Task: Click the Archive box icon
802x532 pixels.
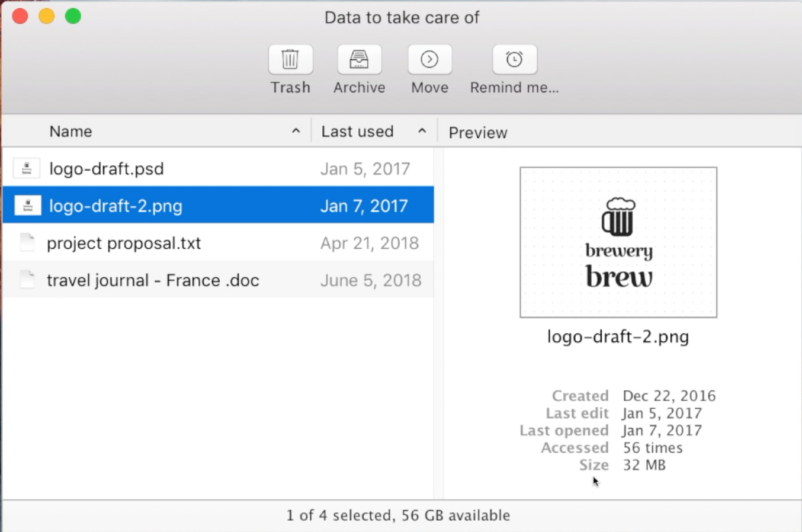Action: tap(359, 59)
